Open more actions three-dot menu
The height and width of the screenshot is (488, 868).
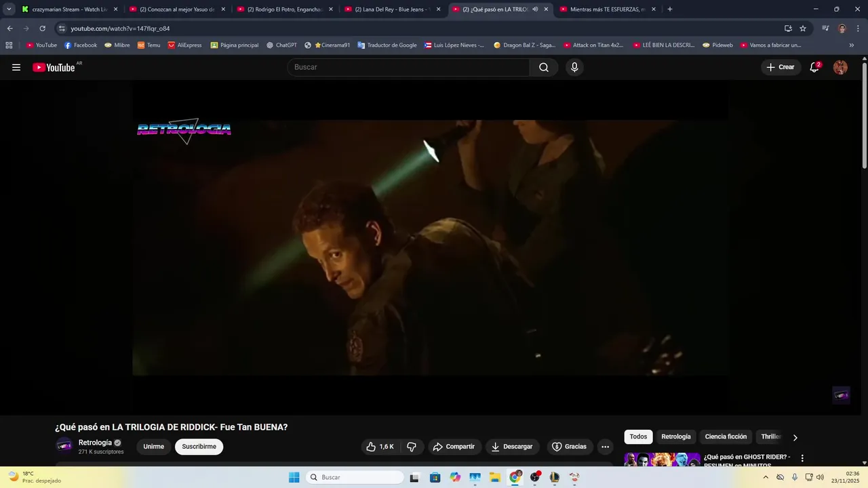coord(605,447)
